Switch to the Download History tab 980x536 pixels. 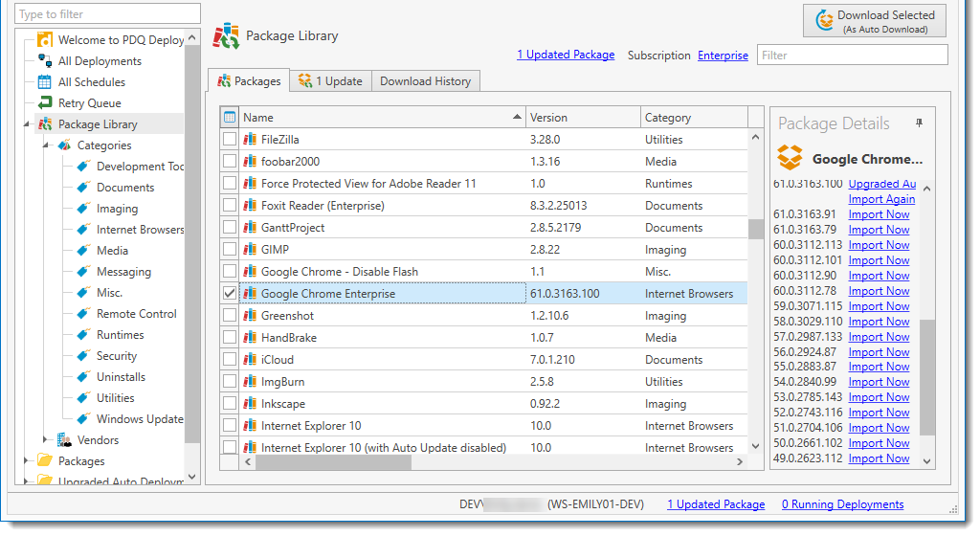(x=425, y=81)
